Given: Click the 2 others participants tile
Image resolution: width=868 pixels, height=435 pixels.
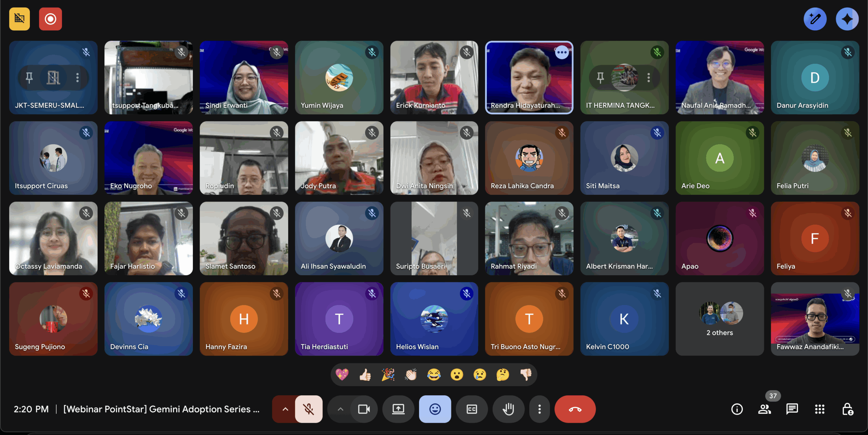Looking at the screenshot, I should pyautogui.click(x=719, y=319).
